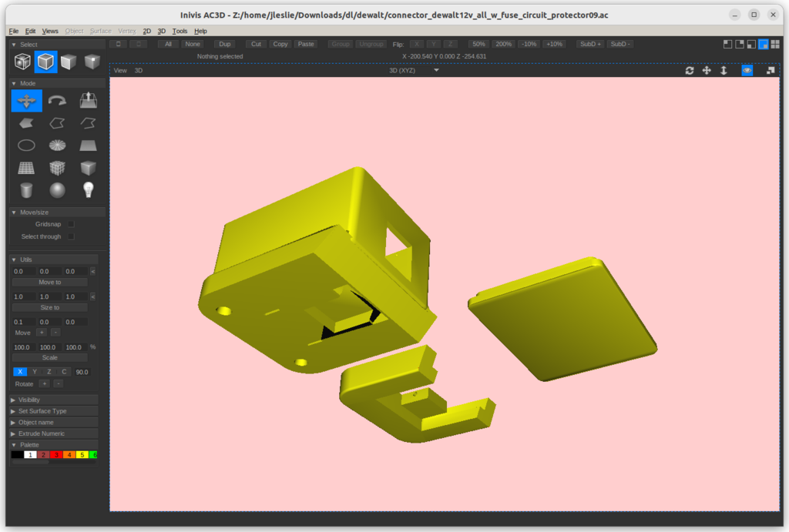The width and height of the screenshot is (789, 532).
Task: Select Object selection mode cube icon
Action: point(45,62)
